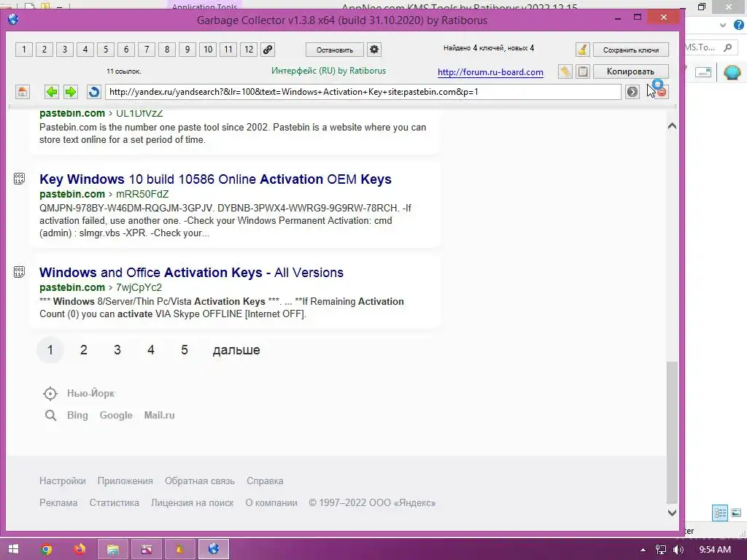Open the Key Windows 10 build 10586 result
This screenshot has width=747, height=560.
[x=215, y=179]
